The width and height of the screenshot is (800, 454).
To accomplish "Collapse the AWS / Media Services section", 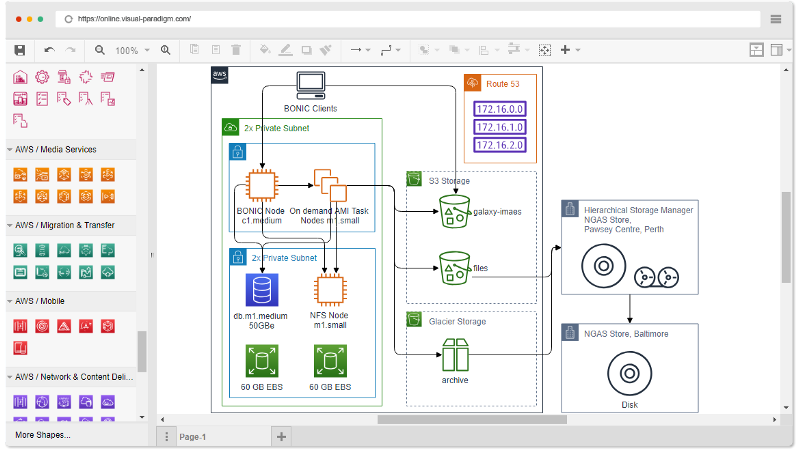I will [55, 150].
